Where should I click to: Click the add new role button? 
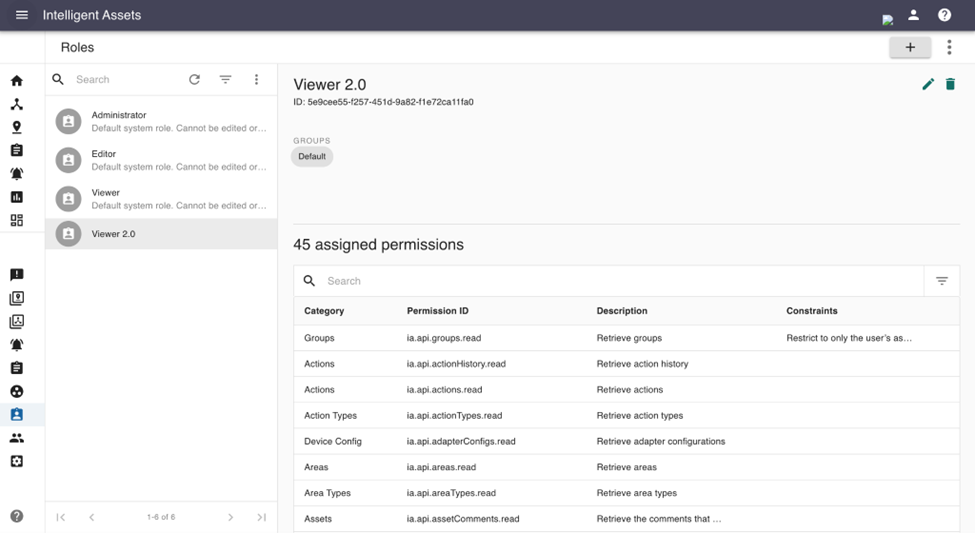[x=910, y=47]
